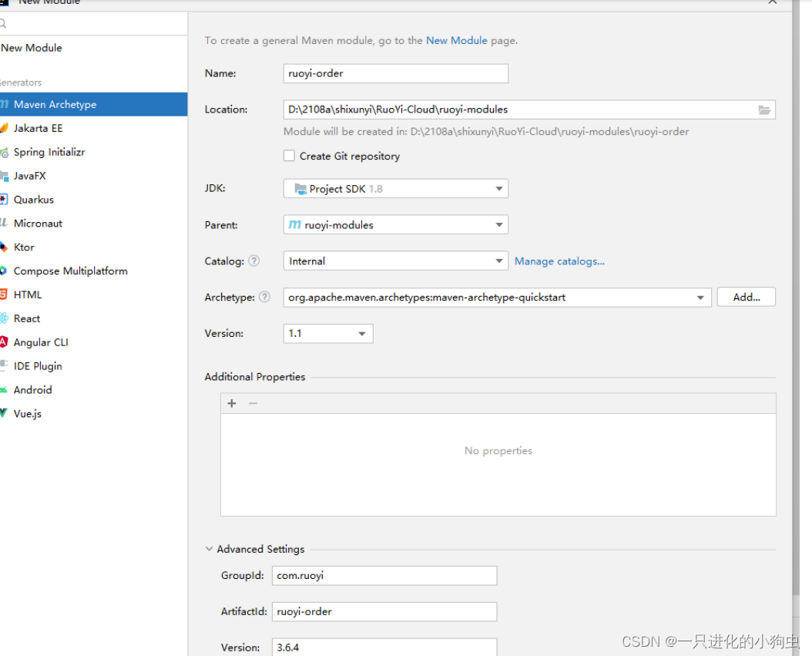The image size is (812, 656).
Task: Click New Module in the left list
Action: pyautogui.click(x=94, y=48)
